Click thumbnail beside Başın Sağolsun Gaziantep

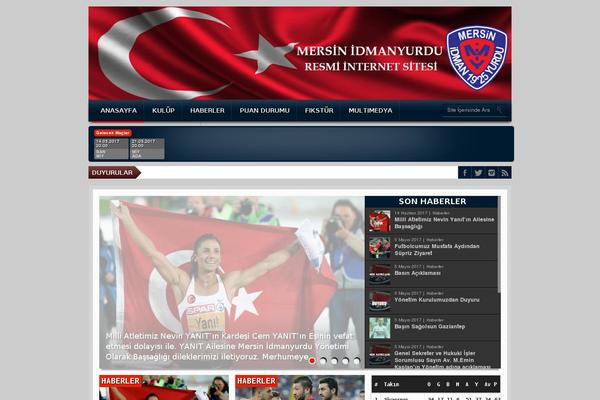[x=380, y=328]
